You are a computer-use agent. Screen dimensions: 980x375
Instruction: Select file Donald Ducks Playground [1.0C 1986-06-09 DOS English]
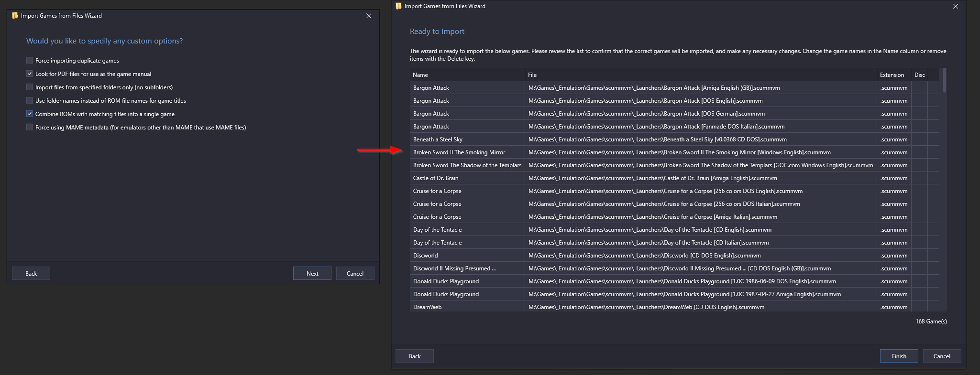701,281
